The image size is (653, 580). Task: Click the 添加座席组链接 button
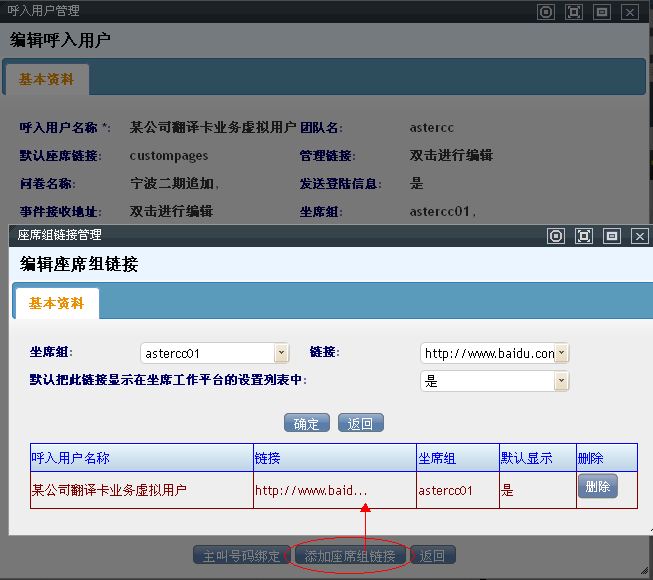point(350,556)
